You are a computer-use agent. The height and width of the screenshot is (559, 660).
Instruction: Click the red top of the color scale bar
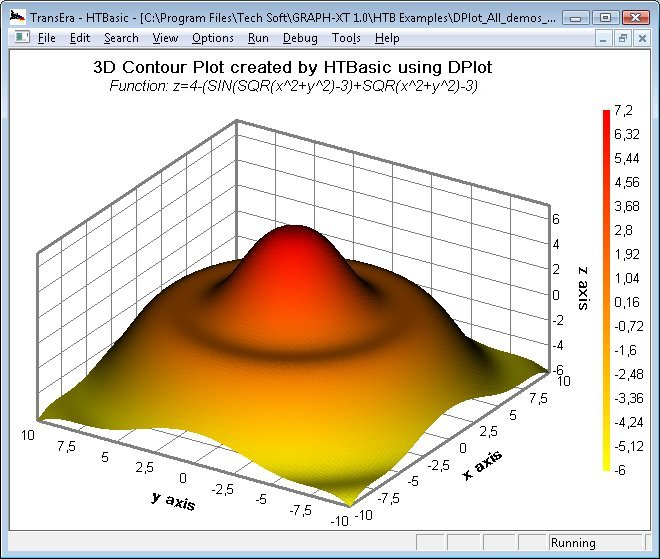[606, 116]
